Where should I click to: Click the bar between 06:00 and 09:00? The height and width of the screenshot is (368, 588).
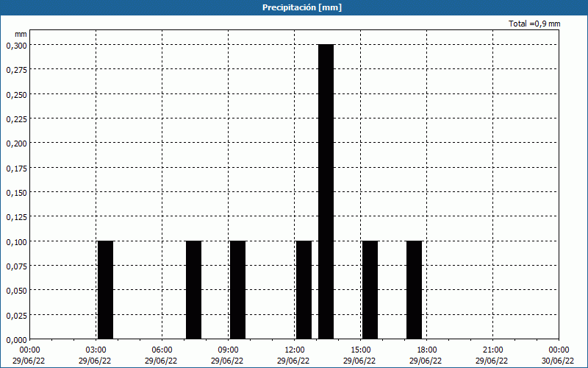(x=193, y=290)
